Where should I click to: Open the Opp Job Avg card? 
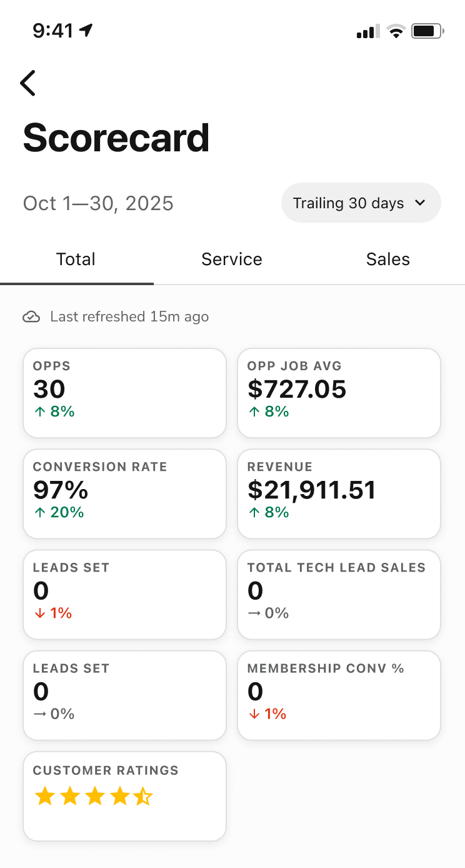(339, 393)
